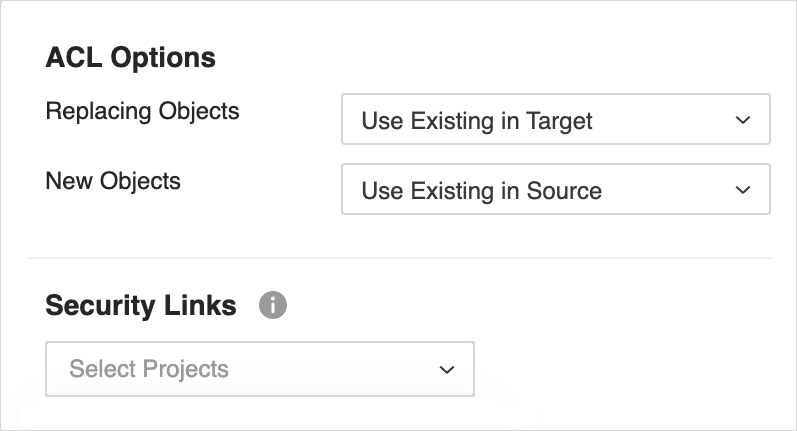Click the word "Links" beside the info icon

click(x=205, y=305)
